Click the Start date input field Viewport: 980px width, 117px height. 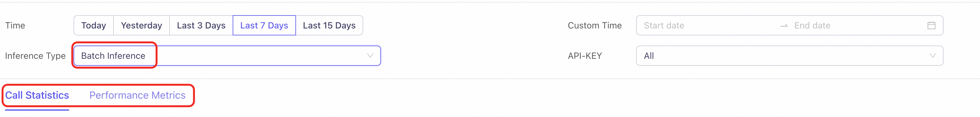point(708,25)
